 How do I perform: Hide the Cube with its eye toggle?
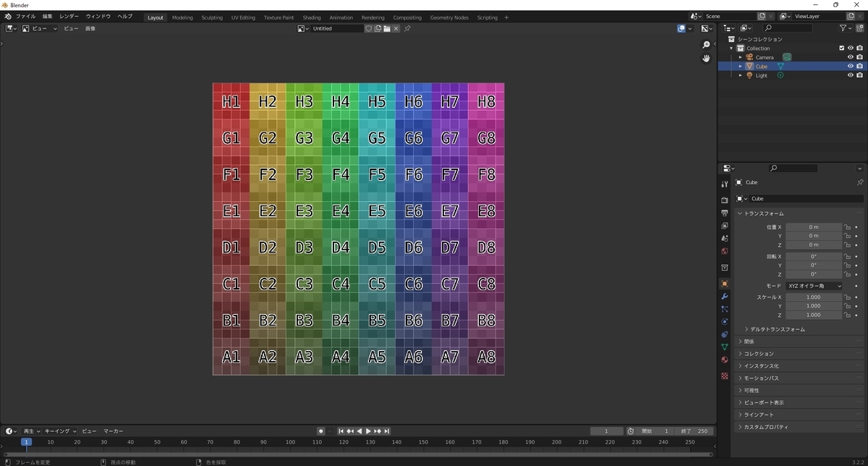[x=850, y=66]
